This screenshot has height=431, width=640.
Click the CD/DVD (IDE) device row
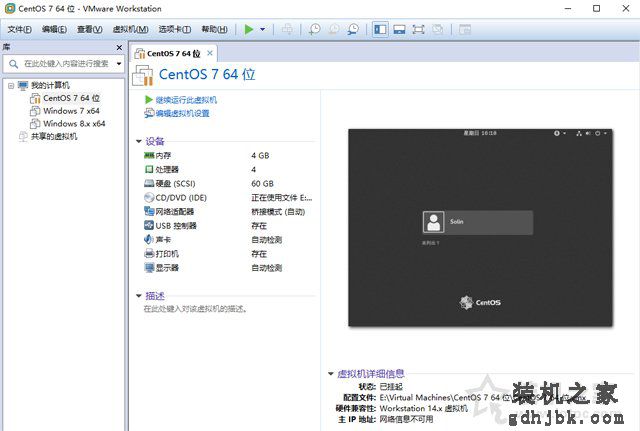click(x=228, y=198)
